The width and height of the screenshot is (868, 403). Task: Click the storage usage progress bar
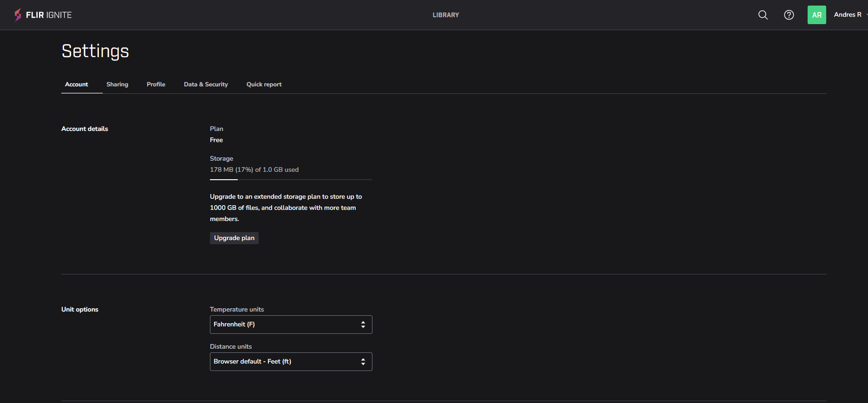pyautogui.click(x=291, y=179)
